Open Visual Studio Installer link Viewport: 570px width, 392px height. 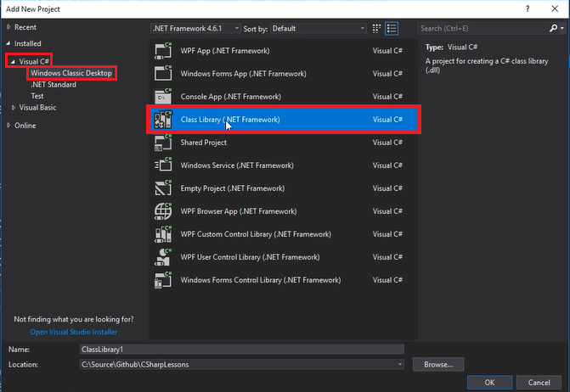[73, 332]
